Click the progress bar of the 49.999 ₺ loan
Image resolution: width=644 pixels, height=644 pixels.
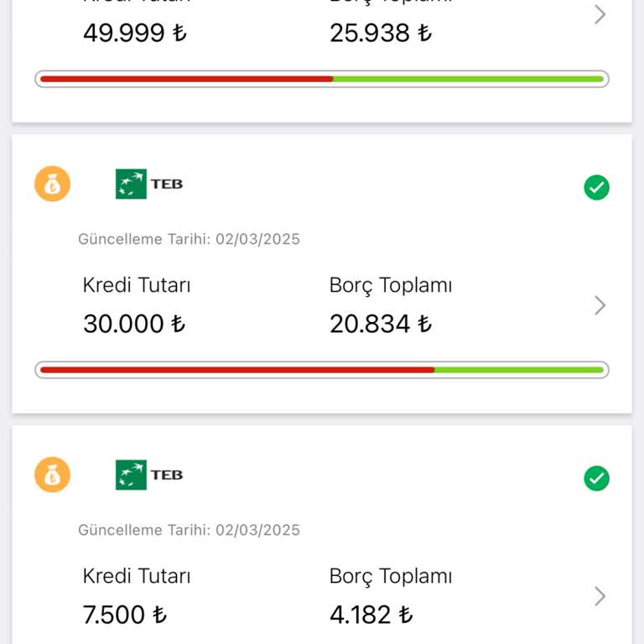click(322, 79)
